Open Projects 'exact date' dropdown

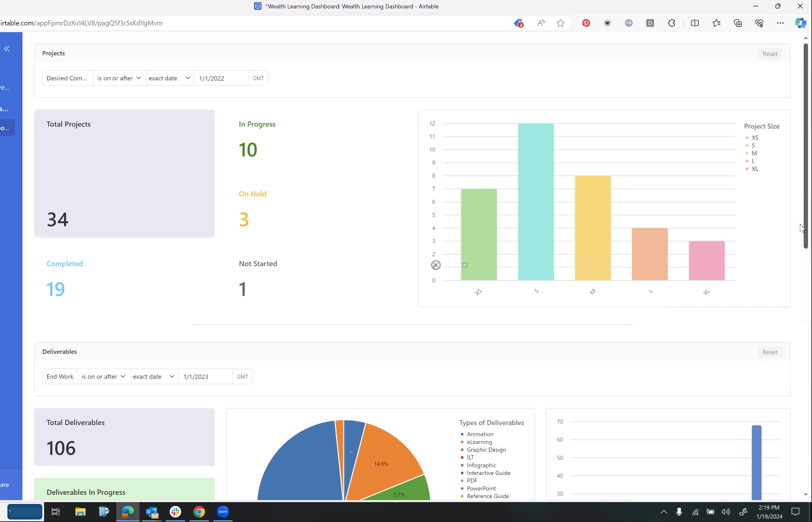169,78
